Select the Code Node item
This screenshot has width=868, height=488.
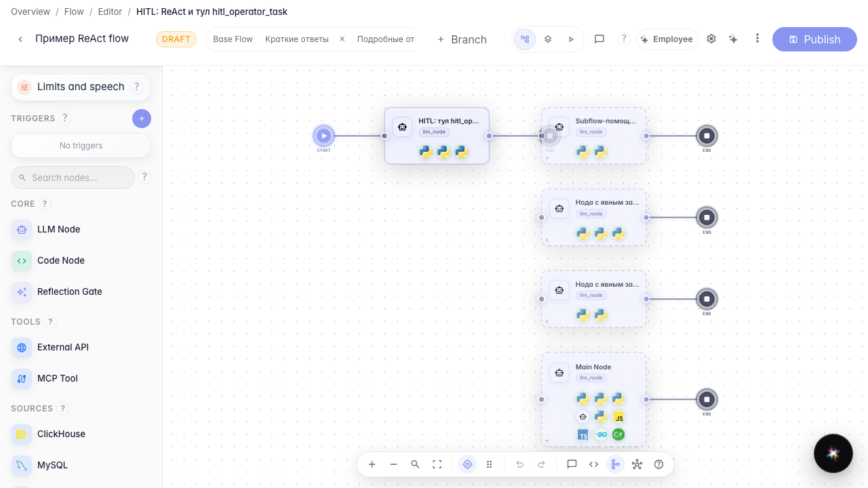(x=81, y=260)
